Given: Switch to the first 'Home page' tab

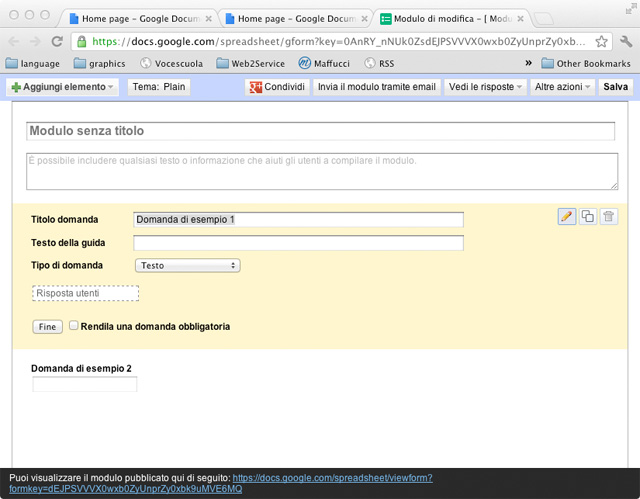Looking at the screenshot, I should (140, 18).
